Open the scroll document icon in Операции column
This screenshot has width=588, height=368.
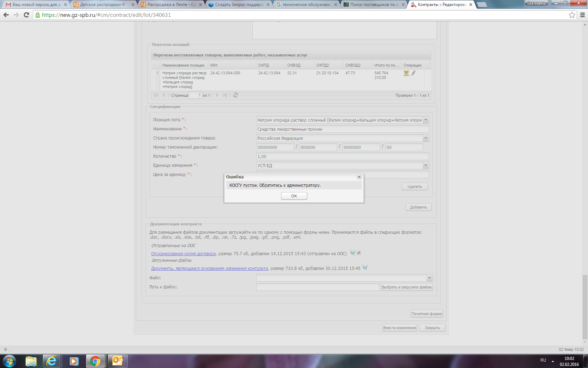pyautogui.click(x=406, y=73)
